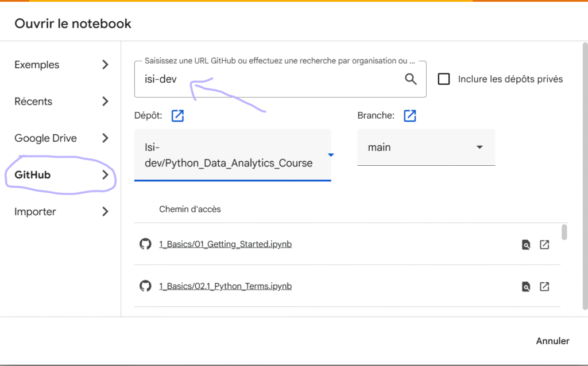Switch to the Google Drive tab

tap(45, 138)
